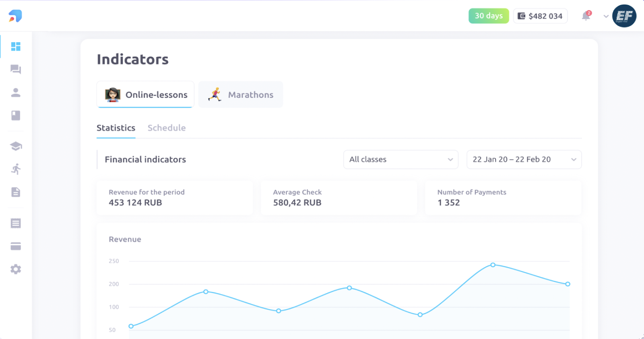
Task: Open the chat messages sidebar icon
Action: [16, 70]
